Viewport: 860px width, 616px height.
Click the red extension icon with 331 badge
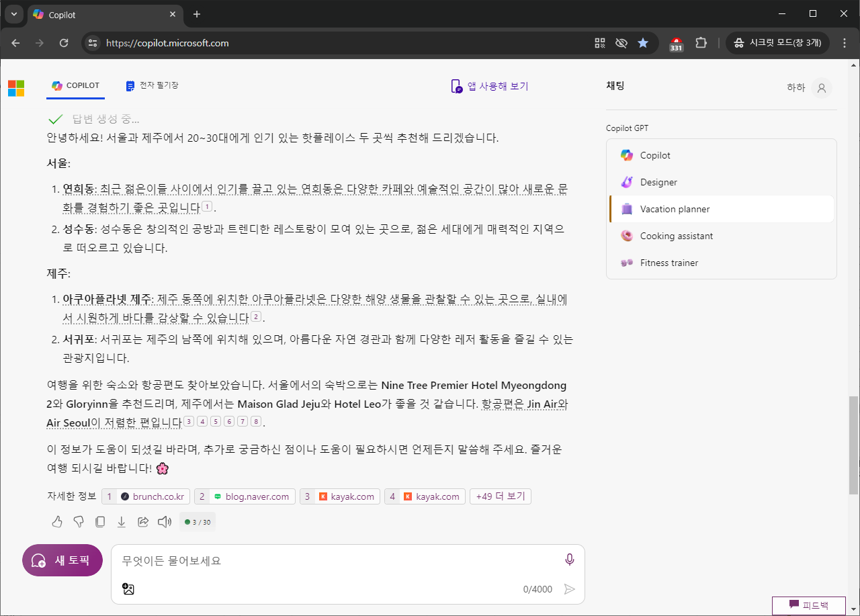677,44
